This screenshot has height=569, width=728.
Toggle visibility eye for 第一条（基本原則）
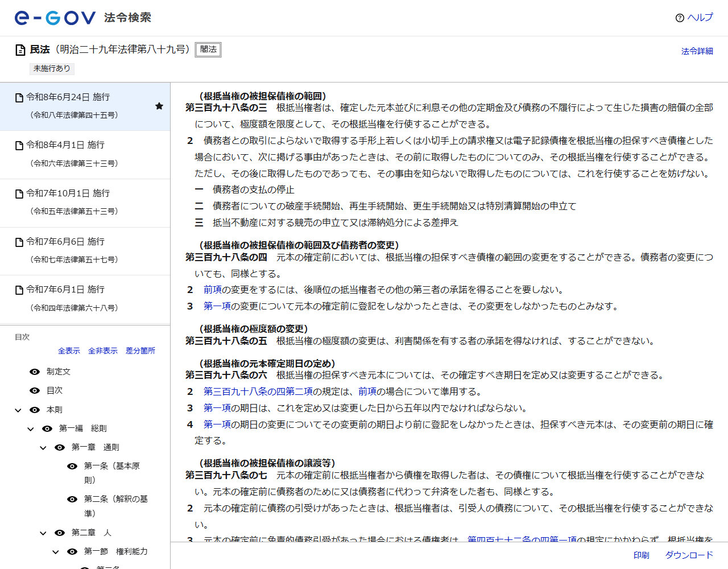[x=72, y=466]
